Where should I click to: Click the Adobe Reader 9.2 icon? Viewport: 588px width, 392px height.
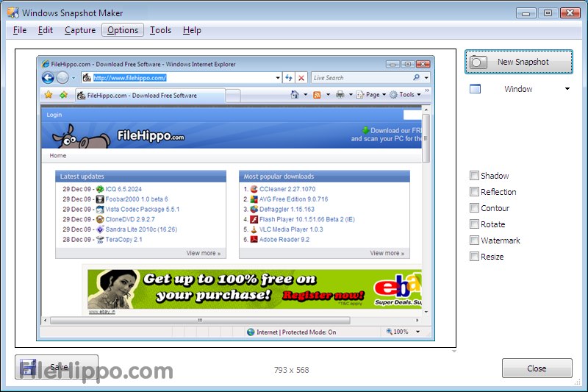click(254, 239)
